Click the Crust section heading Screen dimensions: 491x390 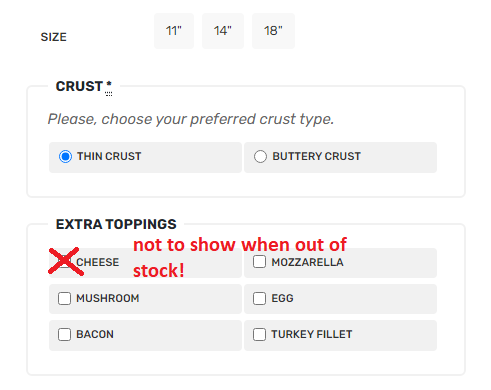(x=79, y=86)
